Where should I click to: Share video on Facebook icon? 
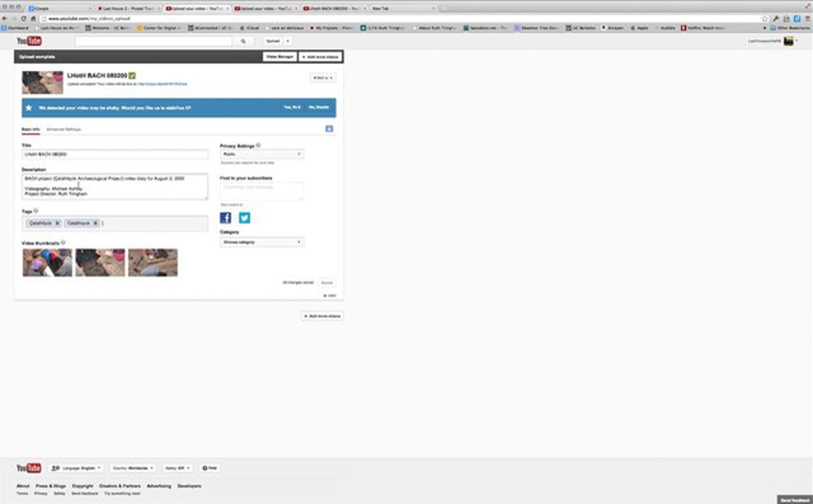225,218
